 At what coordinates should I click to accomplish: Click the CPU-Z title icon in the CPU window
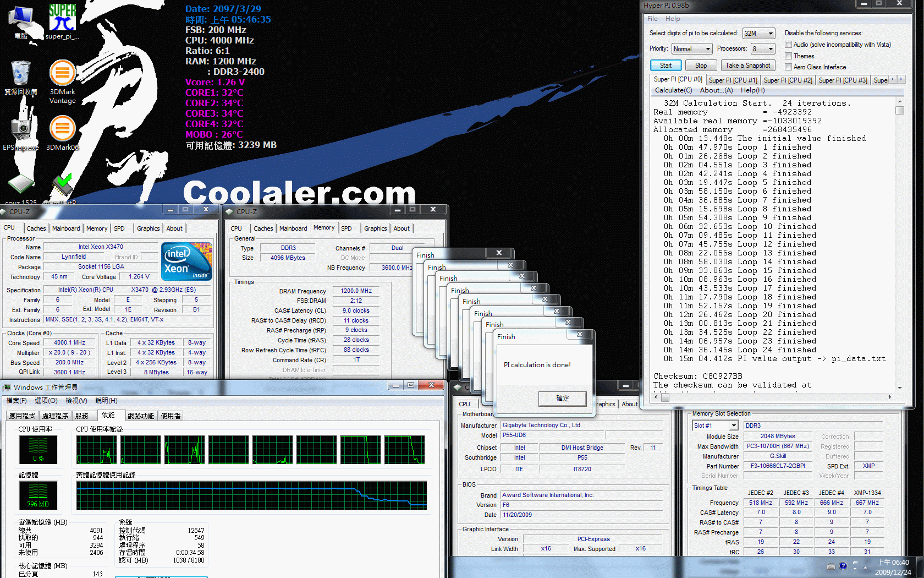click(x=3, y=211)
